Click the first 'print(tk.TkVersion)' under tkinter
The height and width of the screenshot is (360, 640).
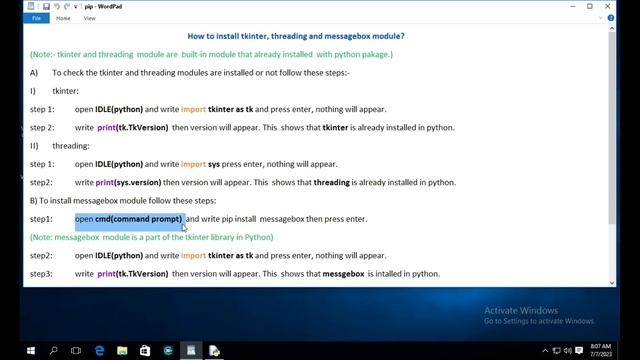[x=133, y=127]
